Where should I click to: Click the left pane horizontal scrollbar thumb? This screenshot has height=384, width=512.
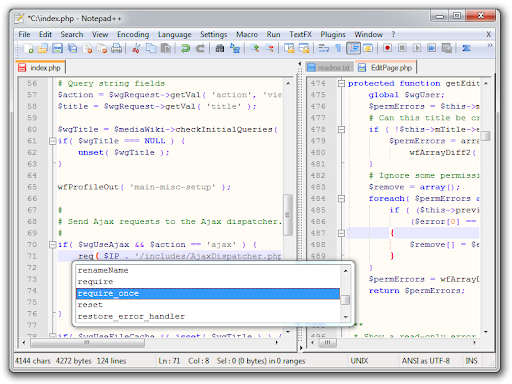[87, 343]
